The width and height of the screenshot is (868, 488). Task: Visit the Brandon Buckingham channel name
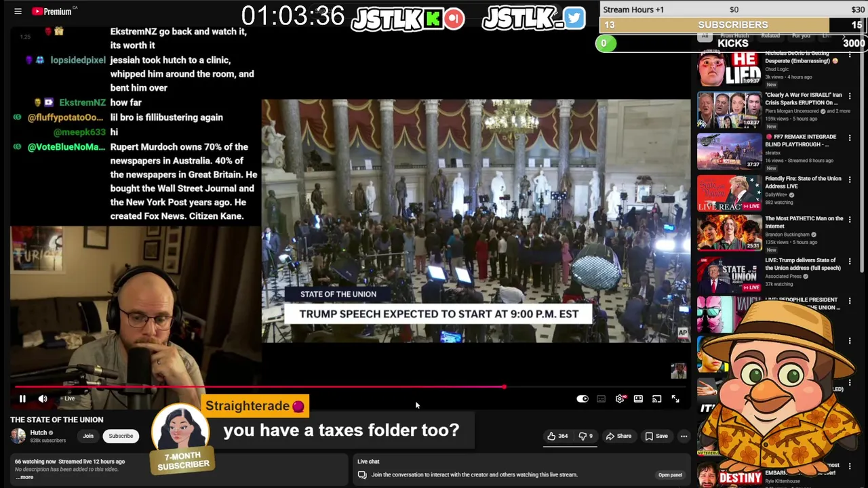[x=787, y=235]
